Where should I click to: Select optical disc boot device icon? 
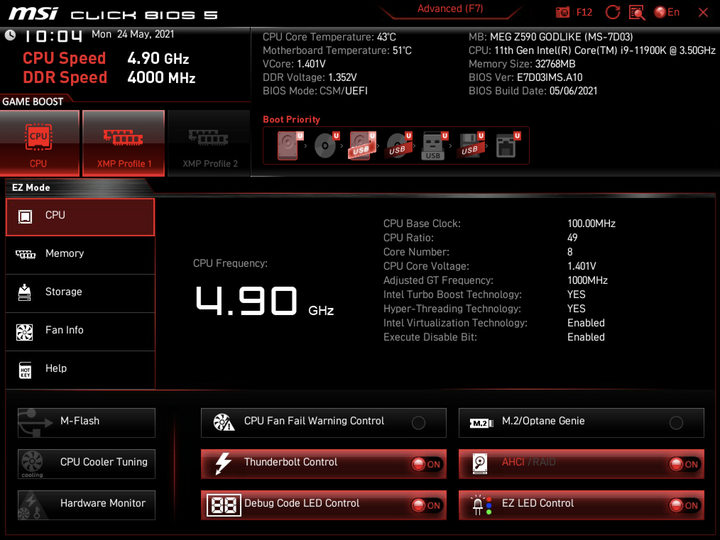(326, 146)
